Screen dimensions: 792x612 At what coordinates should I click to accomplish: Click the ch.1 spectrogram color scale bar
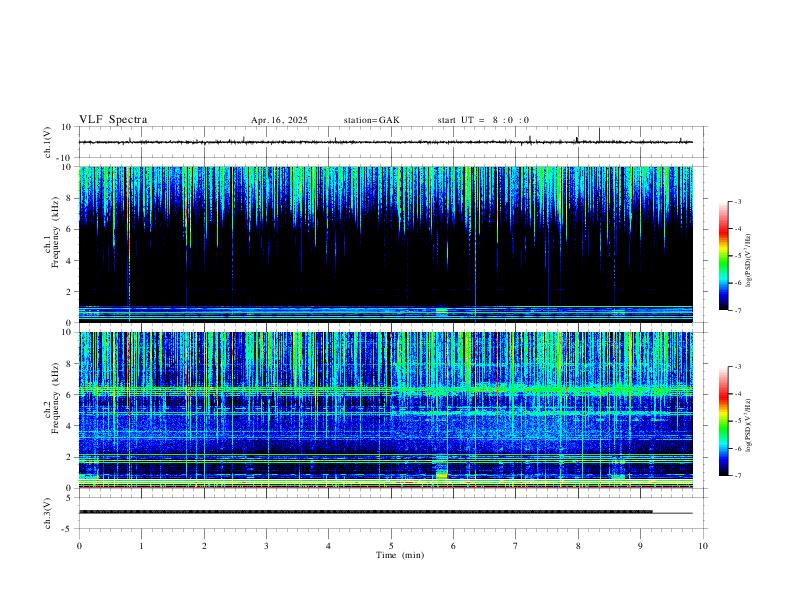point(724,256)
